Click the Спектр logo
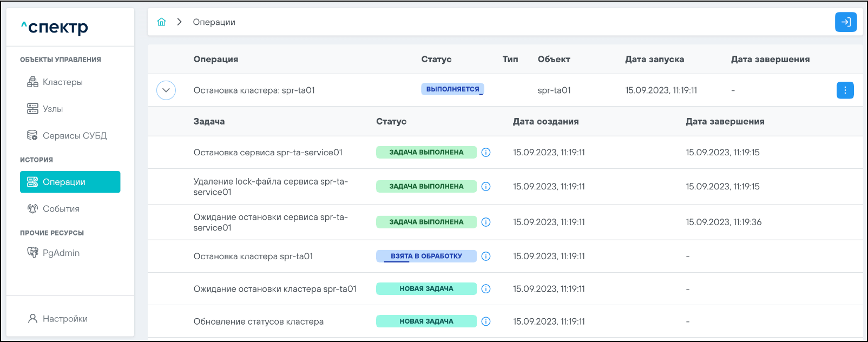Image resolution: width=868 pixels, height=342 pixels. (55, 27)
